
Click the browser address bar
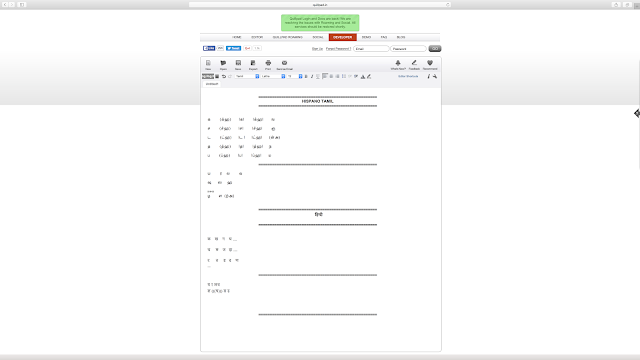tap(320, 5)
